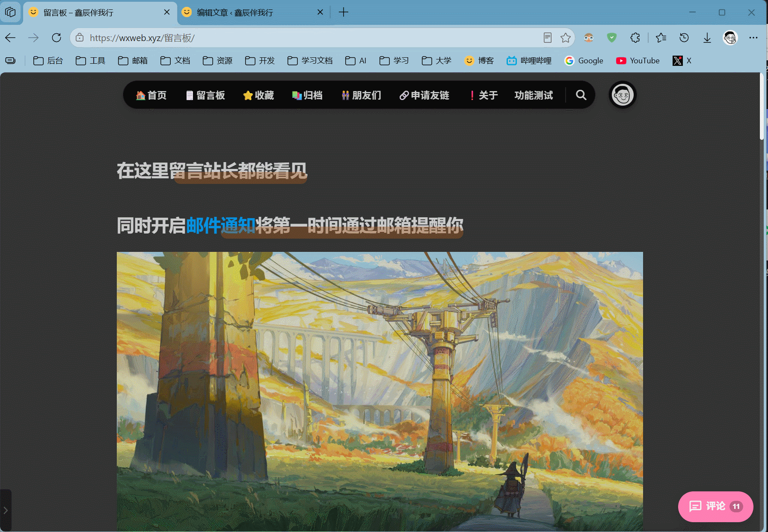This screenshot has width=768, height=532.
Task: Open the reader view icon in address bar
Action: 547,38
